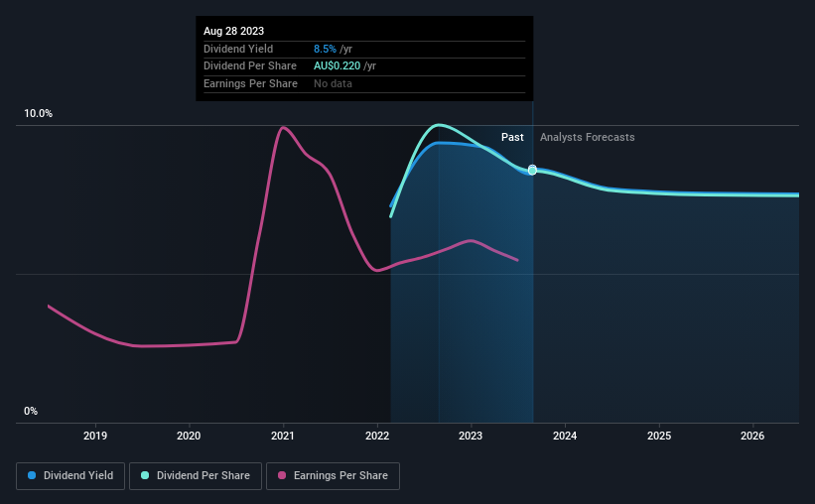Click the 2024 x-axis label
The image size is (815, 504).
(x=565, y=436)
